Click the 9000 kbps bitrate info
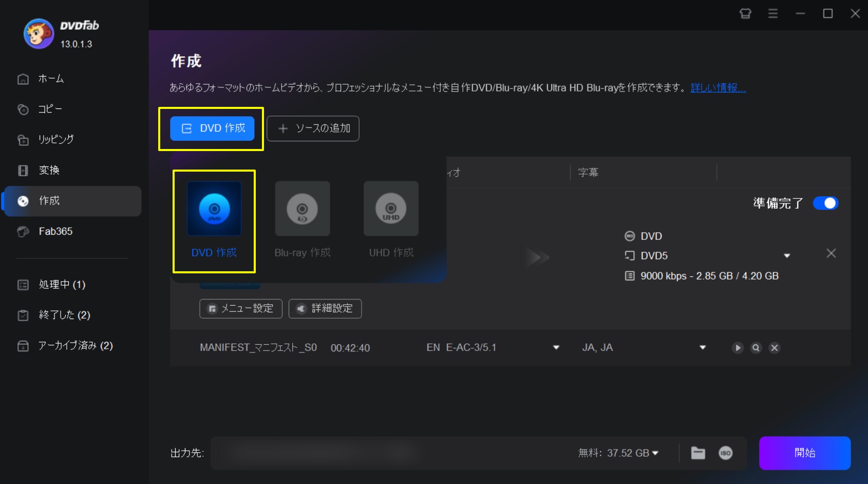 click(709, 276)
